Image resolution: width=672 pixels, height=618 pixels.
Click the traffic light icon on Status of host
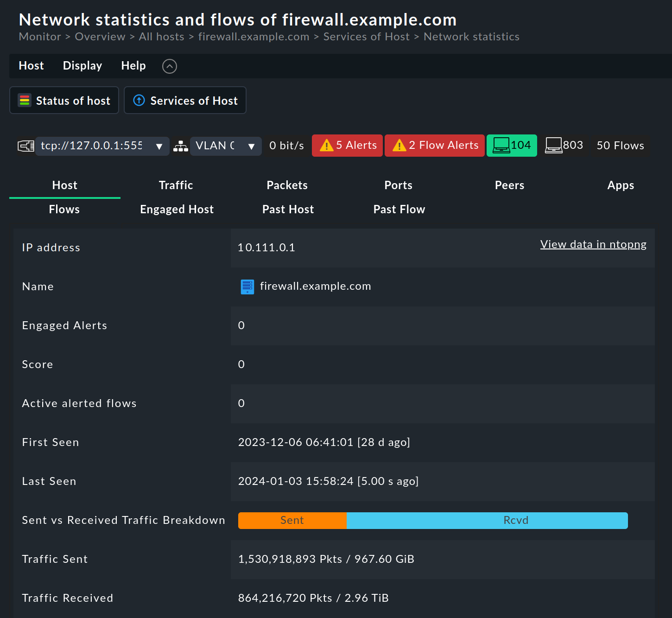point(24,100)
